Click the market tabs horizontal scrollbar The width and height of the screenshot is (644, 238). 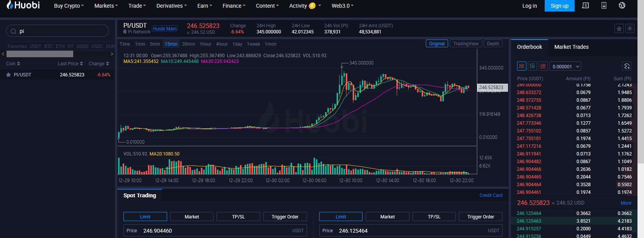pos(39,54)
